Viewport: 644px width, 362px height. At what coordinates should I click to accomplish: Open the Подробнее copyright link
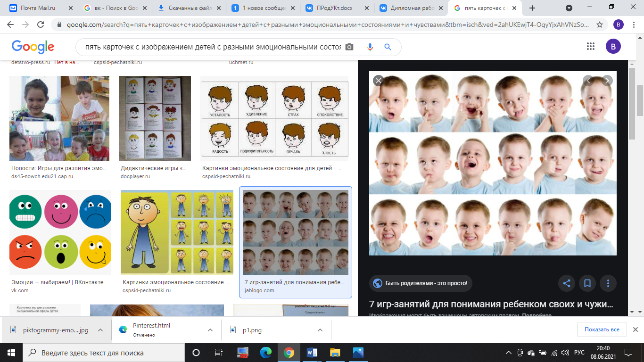tap(537, 315)
